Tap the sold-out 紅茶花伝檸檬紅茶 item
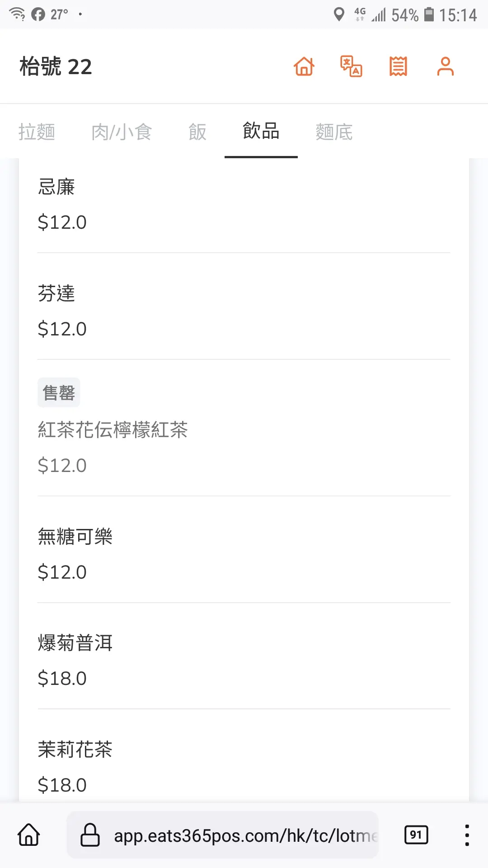The image size is (488, 868). (x=244, y=430)
